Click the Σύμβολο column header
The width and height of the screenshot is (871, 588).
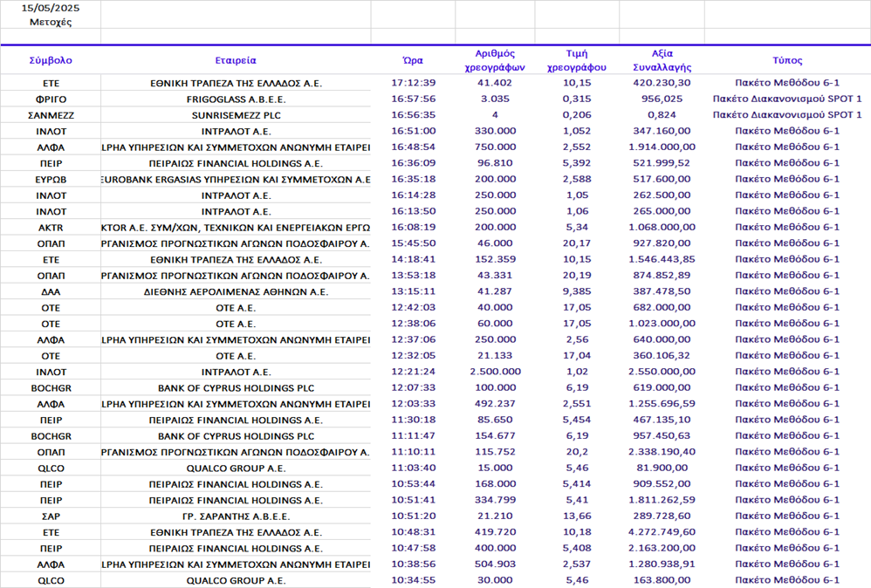[51, 60]
